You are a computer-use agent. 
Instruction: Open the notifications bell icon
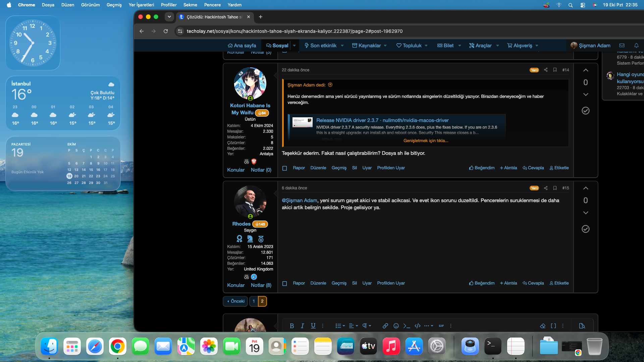pyautogui.click(x=636, y=46)
